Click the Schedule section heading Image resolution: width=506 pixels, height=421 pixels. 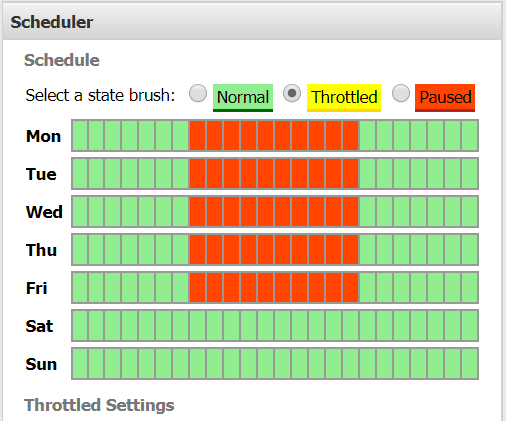coord(62,60)
